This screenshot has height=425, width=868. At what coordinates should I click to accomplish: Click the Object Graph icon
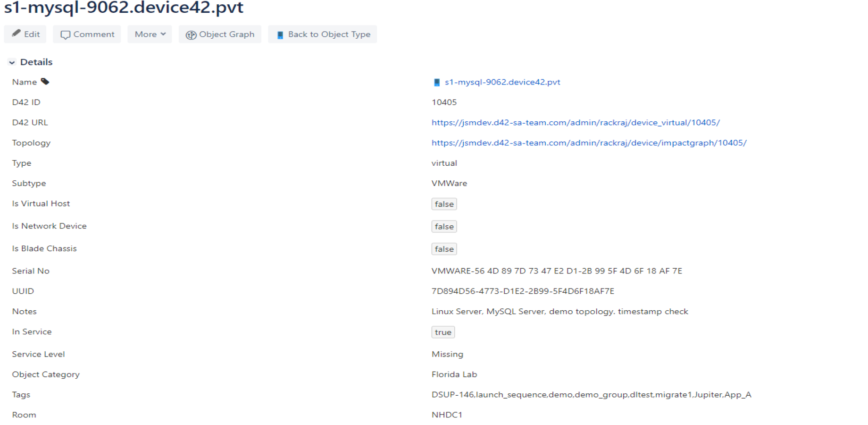(x=191, y=34)
